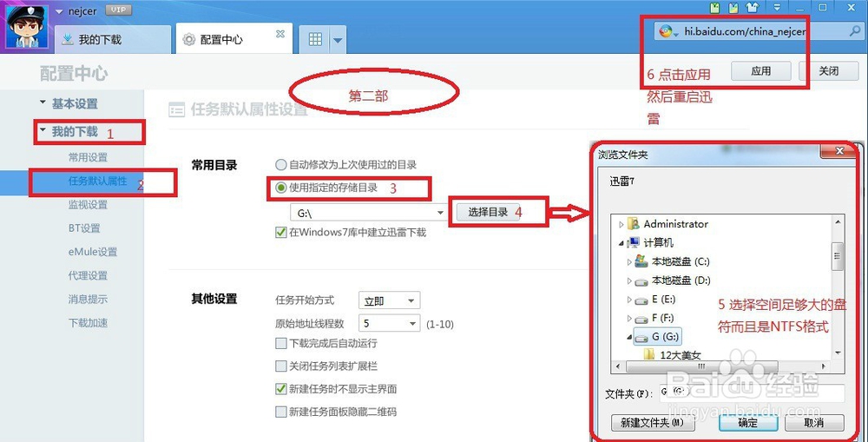The width and height of the screenshot is (868, 442).
Task: Collapse the 我的下载 section
Action: pyautogui.click(x=43, y=131)
